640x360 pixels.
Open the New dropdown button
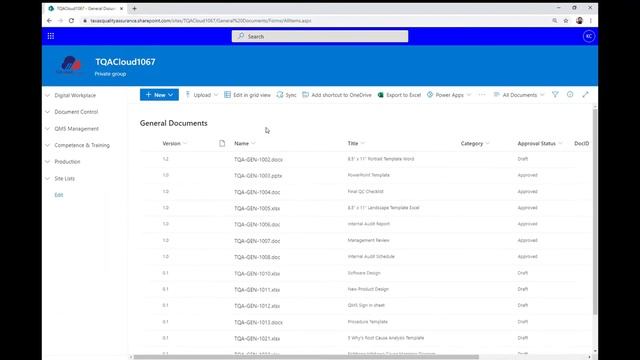pyautogui.click(x=159, y=95)
